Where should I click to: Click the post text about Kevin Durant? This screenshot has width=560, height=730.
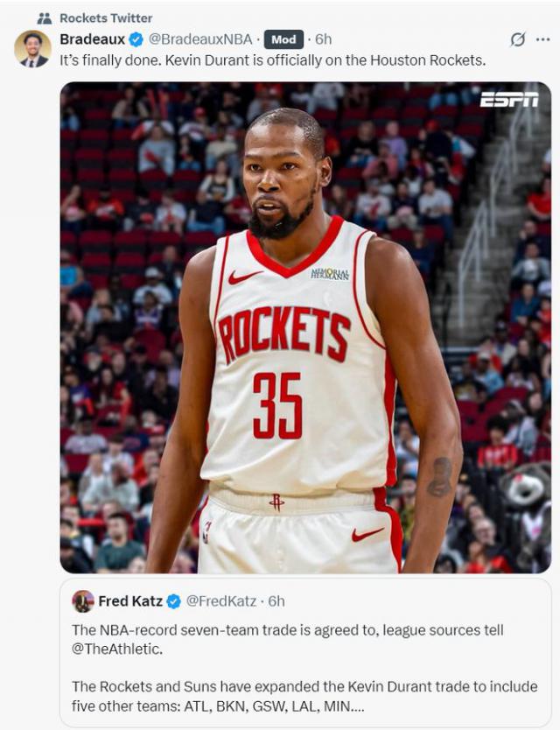[x=272, y=61]
